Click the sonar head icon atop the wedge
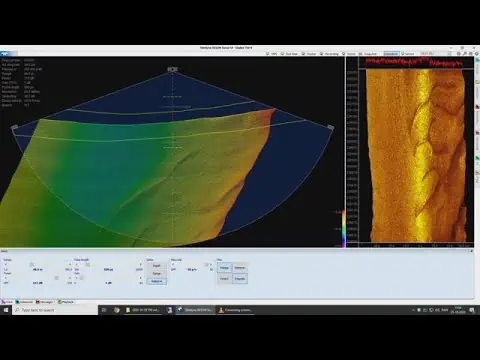The height and width of the screenshot is (360, 480). (x=172, y=69)
